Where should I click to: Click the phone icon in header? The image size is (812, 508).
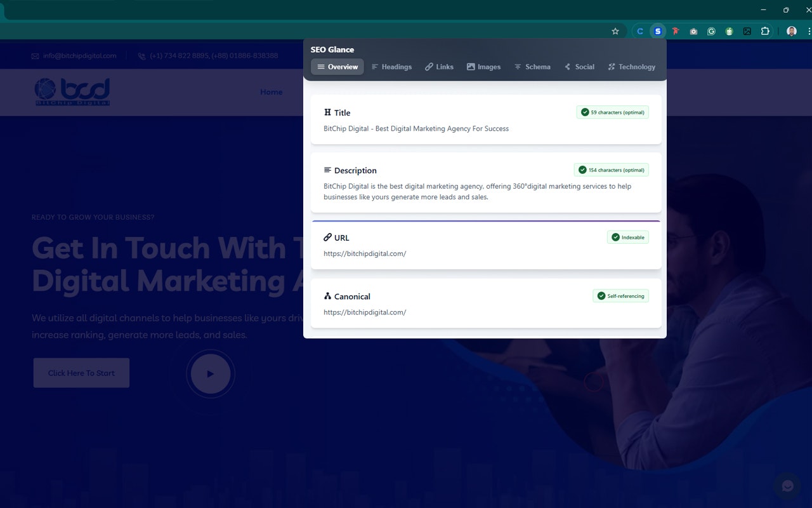[x=141, y=56]
